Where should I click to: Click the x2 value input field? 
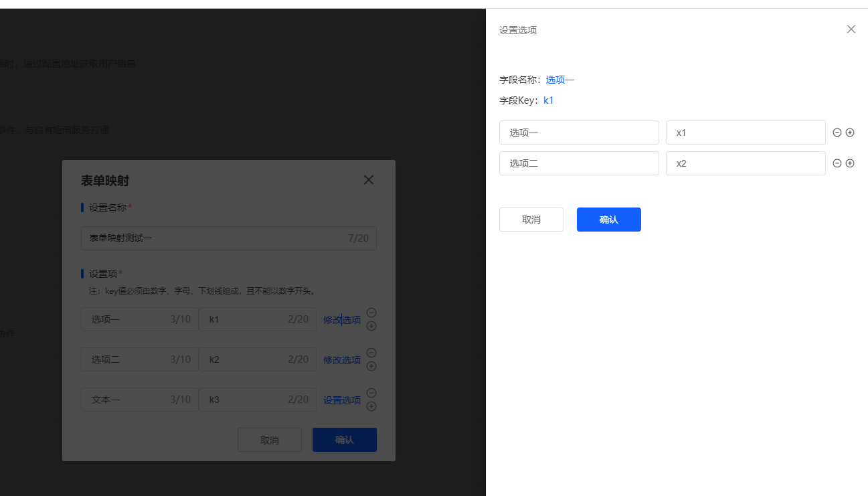tap(745, 163)
